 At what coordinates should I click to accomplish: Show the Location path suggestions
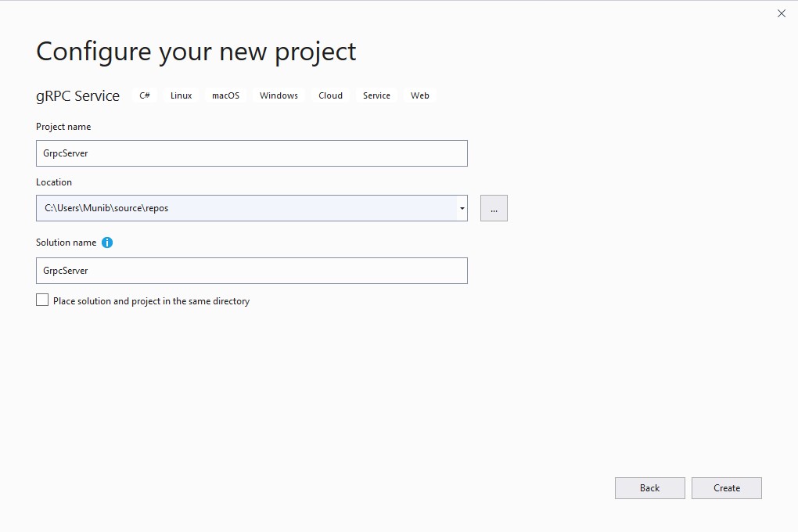click(x=462, y=208)
